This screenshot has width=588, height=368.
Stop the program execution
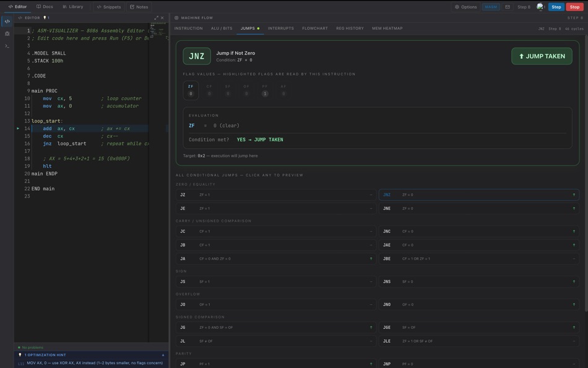[574, 7]
